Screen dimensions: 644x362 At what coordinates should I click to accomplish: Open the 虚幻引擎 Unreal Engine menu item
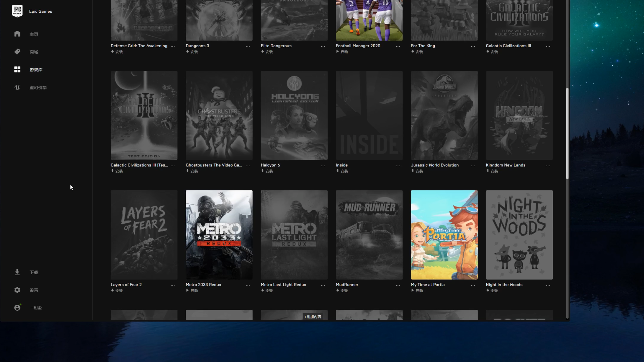click(38, 87)
